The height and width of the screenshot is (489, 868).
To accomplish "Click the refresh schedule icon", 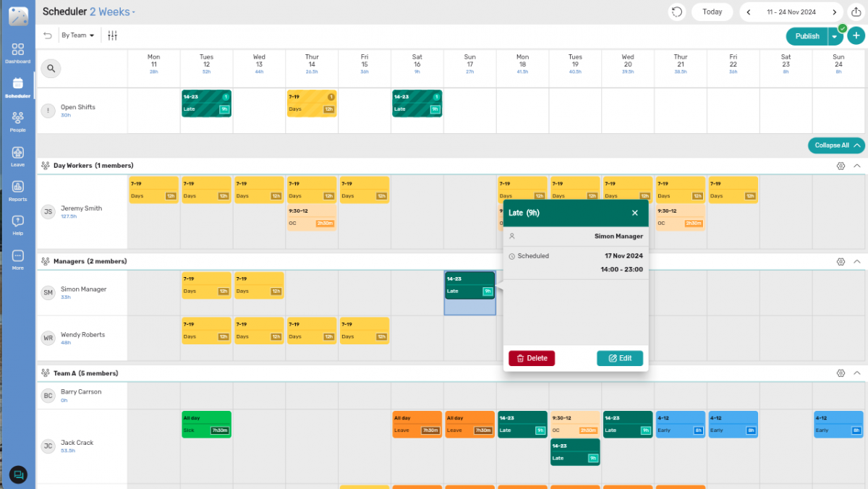I will (677, 12).
